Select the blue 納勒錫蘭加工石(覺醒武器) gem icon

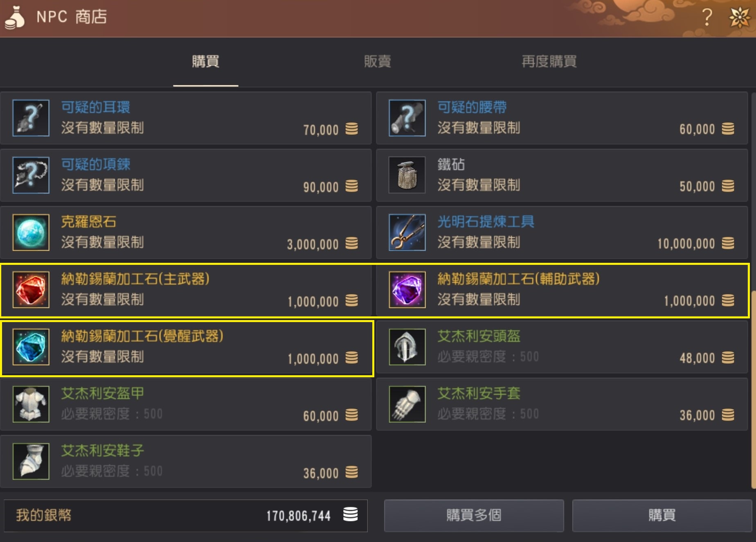[31, 347]
